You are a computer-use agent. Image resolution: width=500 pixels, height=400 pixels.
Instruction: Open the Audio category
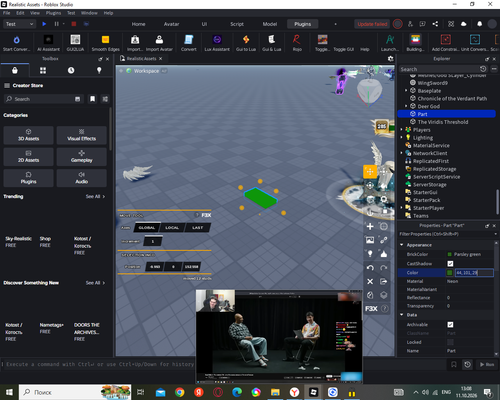tap(82, 178)
